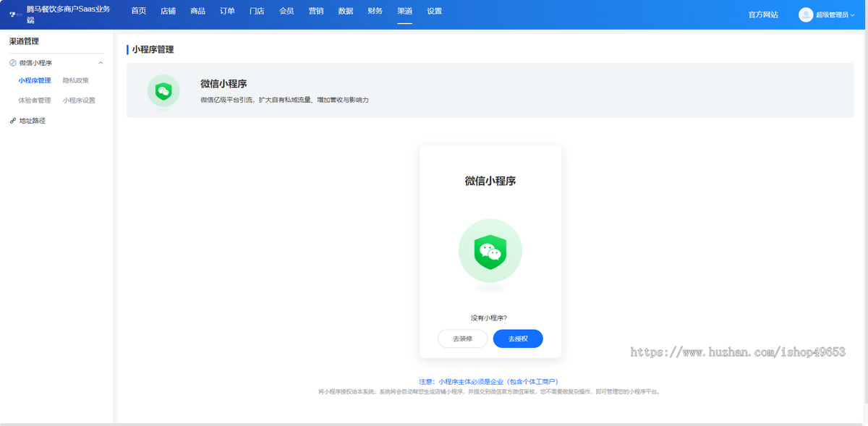The height and width of the screenshot is (426, 868).
Task: Click the 没有小程序? text
Action: [489, 318]
